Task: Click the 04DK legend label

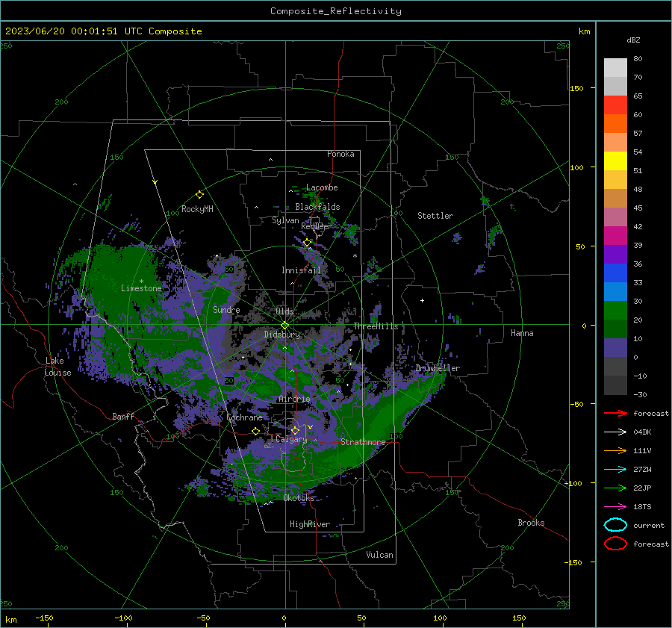Action: 642,432
